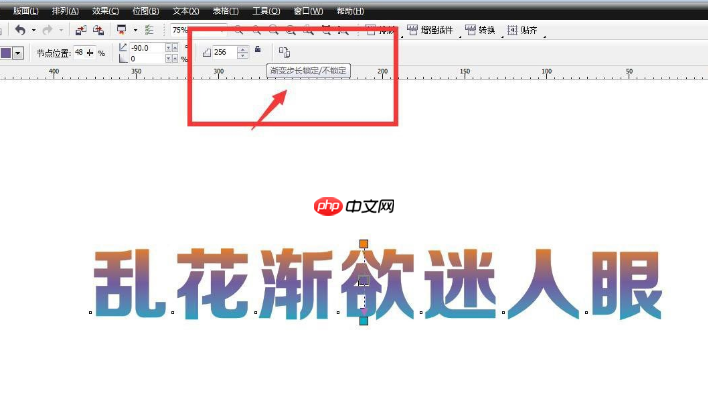Viewport: 708px width, 413px height.
Task: Expand the redo history dropdown arrow
Action: point(61,30)
